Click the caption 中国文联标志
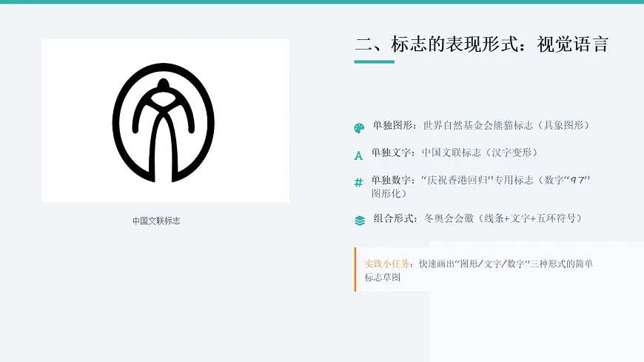 pos(156,221)
